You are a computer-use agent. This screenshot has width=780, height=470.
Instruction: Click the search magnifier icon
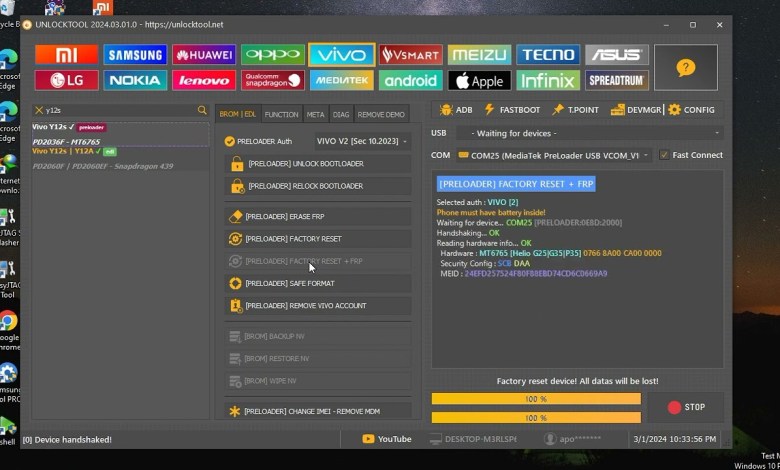click(x=202, y=110)
